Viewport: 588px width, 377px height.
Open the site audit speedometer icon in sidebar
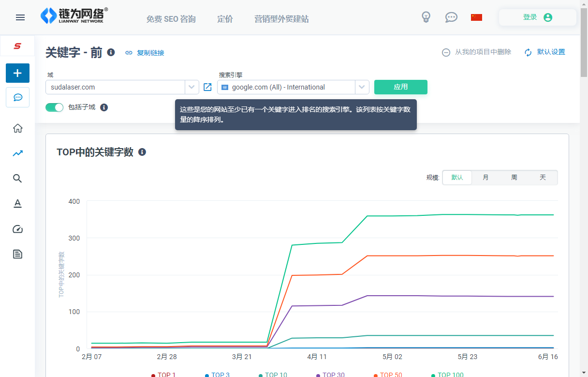[17, 229]
